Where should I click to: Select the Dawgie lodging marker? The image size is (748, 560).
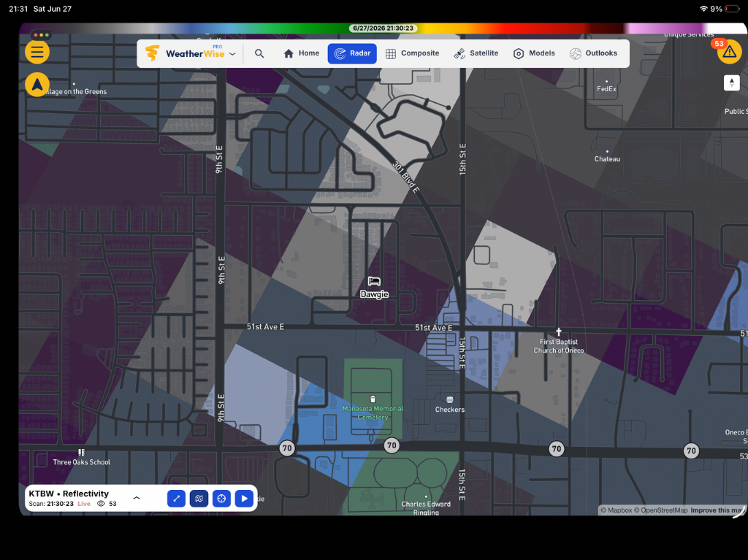click(x=374, y=288)
